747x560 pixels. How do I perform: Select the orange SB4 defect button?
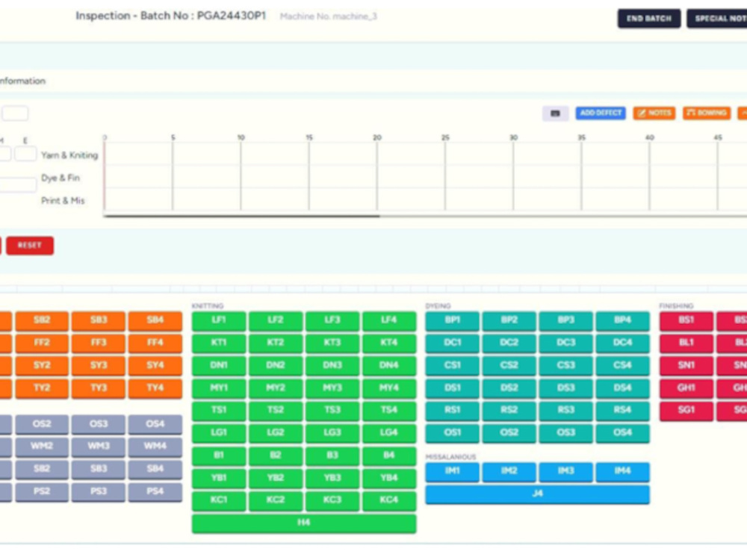[155, 320]
